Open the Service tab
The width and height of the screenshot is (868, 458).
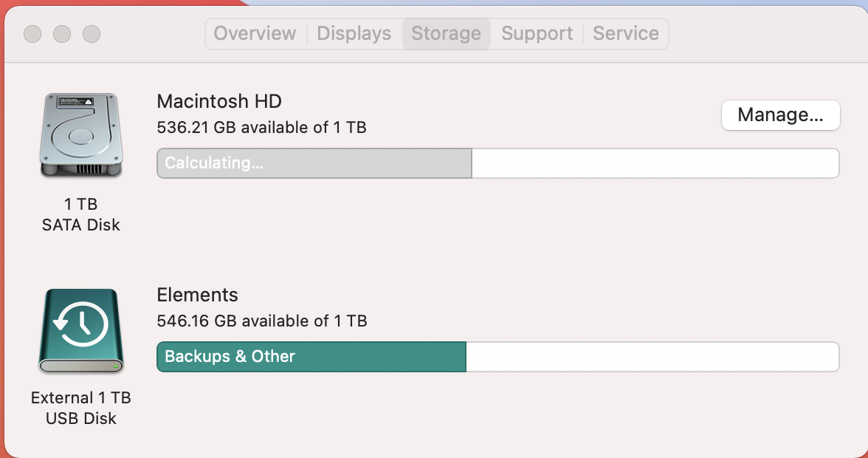click(x=626, y=34)
